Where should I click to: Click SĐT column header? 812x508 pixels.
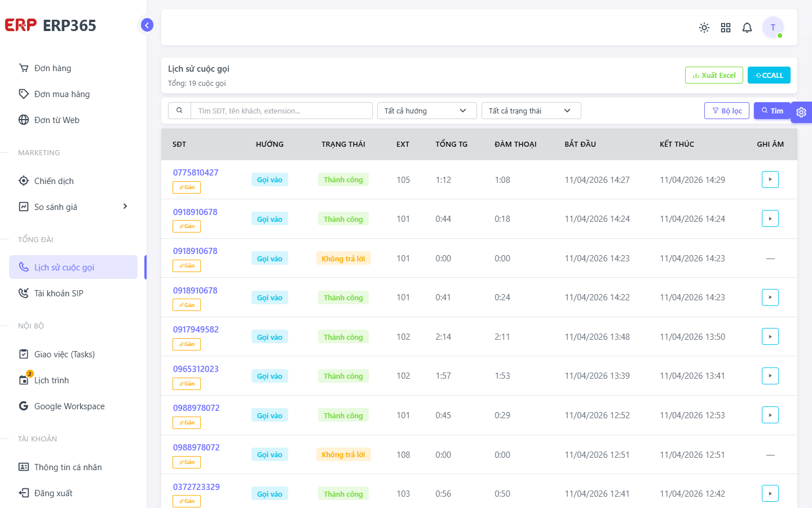pyautogui.click(x=179, y=144)
